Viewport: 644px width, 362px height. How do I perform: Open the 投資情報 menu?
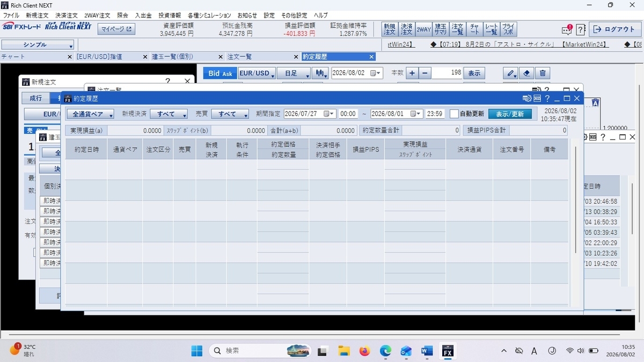tap(170, 16)
